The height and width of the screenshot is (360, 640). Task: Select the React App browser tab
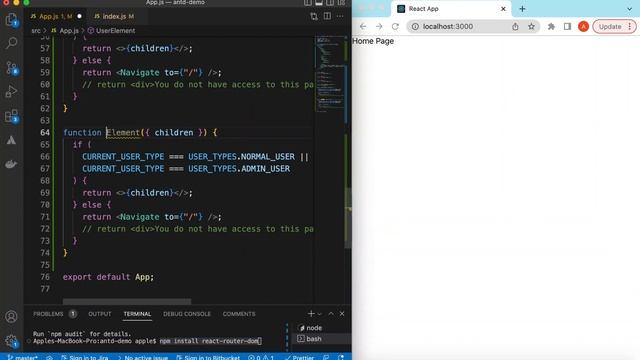click(451, 9)
